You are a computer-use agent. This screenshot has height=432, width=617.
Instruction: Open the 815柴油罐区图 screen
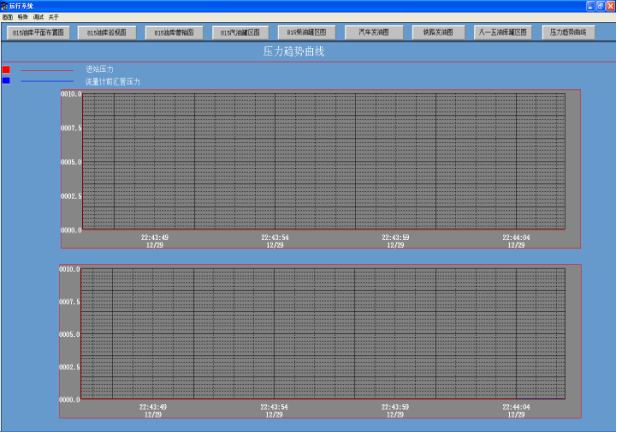tap(306, 32)
